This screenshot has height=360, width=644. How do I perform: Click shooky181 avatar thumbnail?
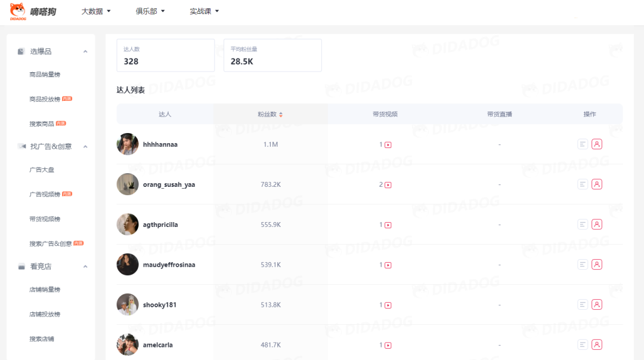point(128,304)
